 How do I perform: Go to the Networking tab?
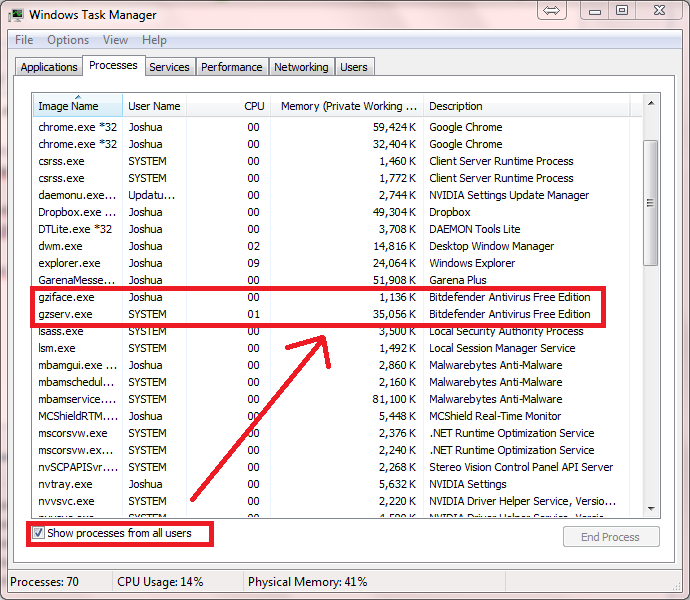[301, 67]
